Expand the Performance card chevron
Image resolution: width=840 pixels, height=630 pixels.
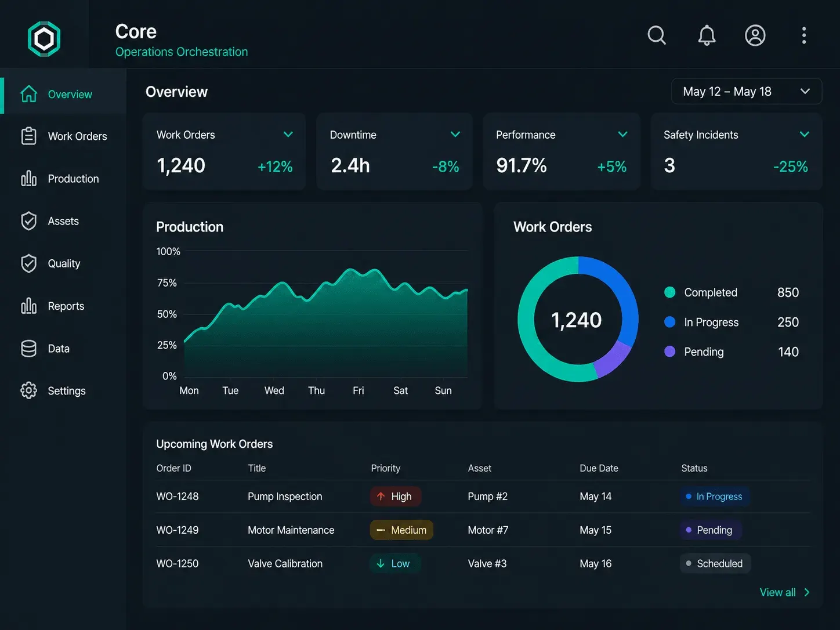pos(622,135)
